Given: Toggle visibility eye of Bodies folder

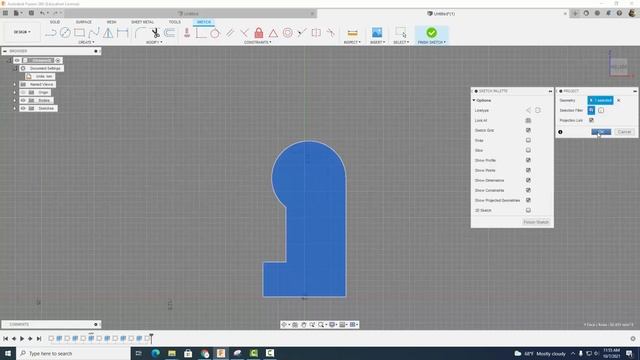Looking at the screenshot, I should click(23, 100).
